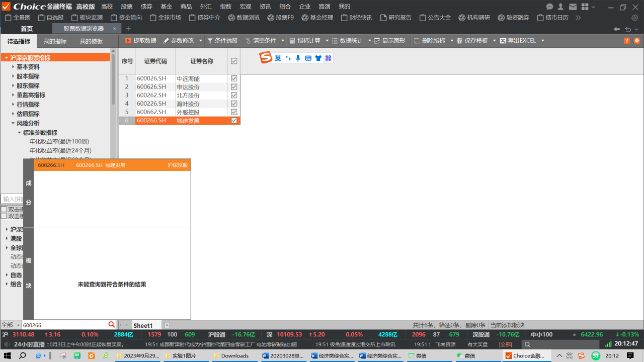Screen dimensions: 644x362
Task: Expand the 估值指标 tree node
Action: point(13,114)
